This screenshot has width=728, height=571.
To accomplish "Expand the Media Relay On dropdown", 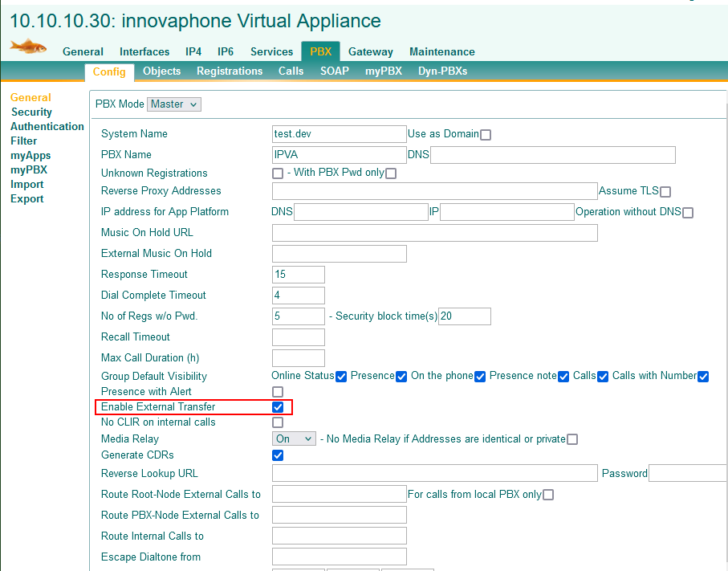I will tap(295, 439).
